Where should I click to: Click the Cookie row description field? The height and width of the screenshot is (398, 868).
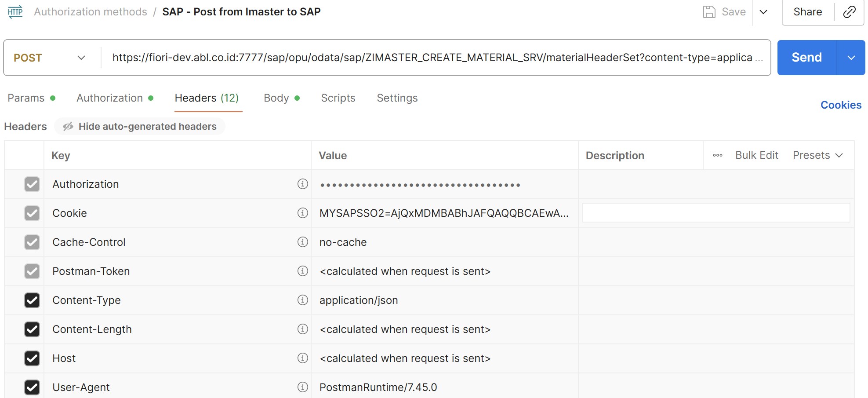[716, 213]
